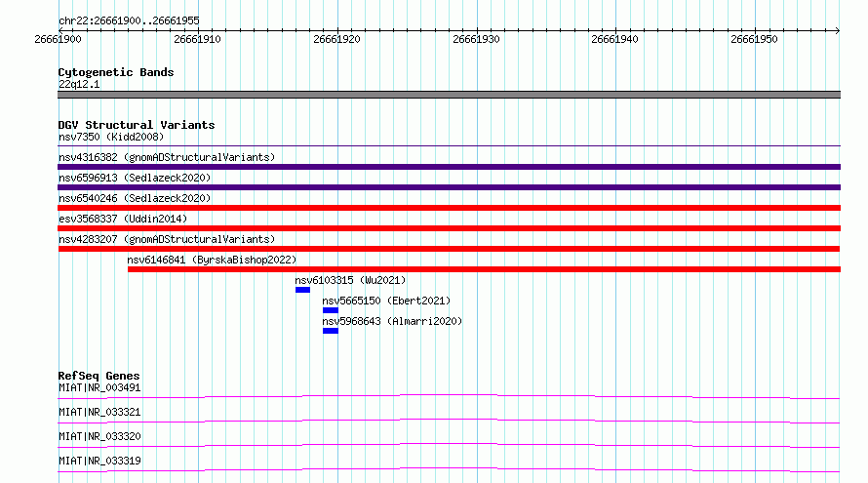Open variant nsv6596913 (Sedlazeck2020) label
Viewport: 868px width, 483px height.
(135, 178)
